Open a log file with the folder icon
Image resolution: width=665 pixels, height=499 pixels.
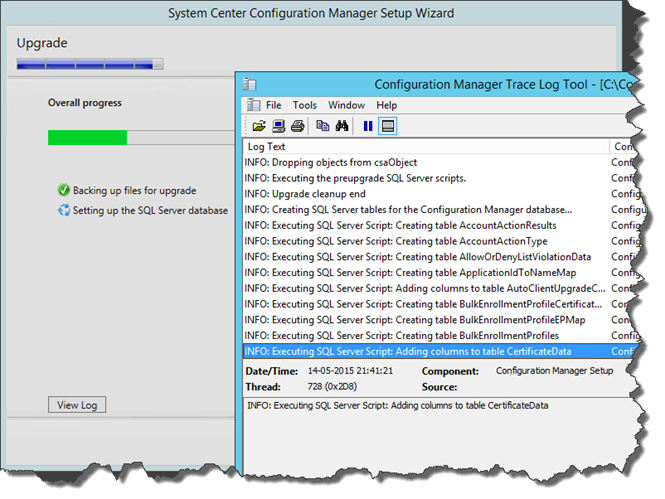coord(259,126)
